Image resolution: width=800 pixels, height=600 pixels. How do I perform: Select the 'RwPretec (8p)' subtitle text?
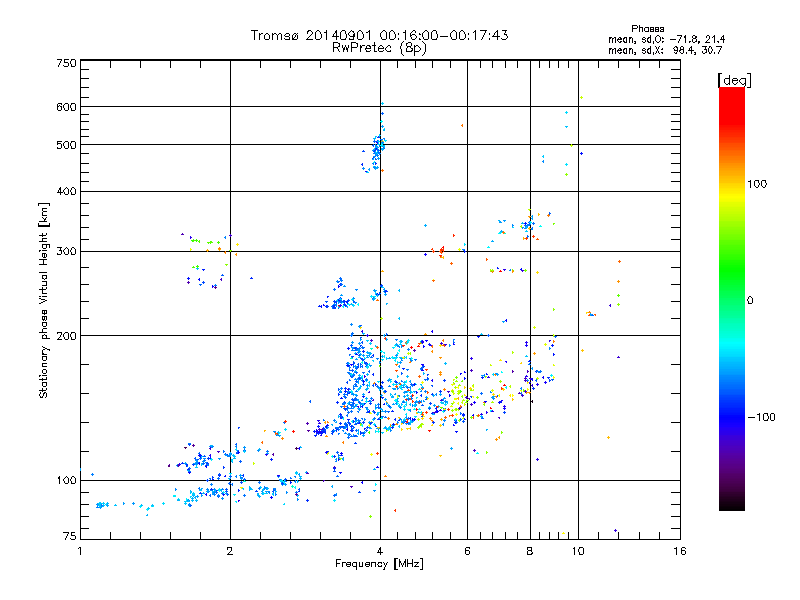(x=379, y=48)
